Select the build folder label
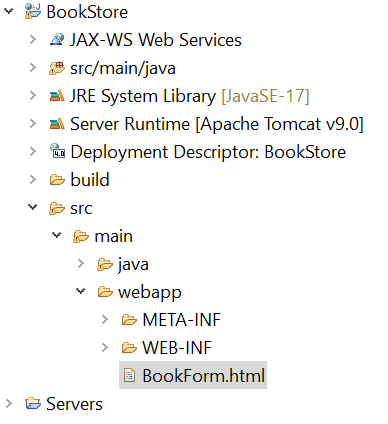Screen dimensions: 388x424 tap(90, 180)
